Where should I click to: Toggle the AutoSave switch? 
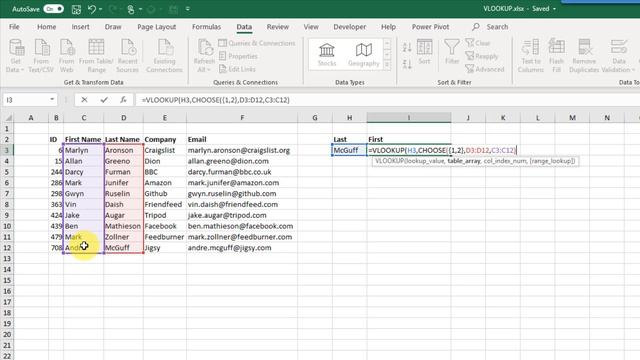(x=53, y=9)
